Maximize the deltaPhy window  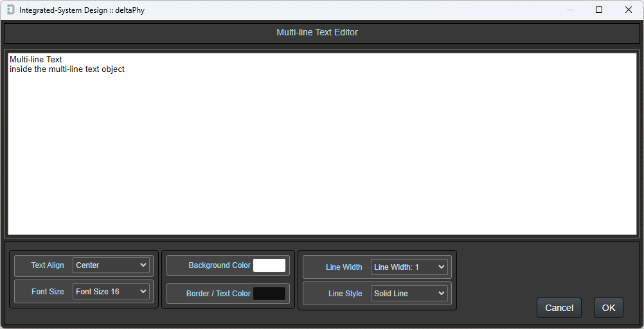(x=599, y=10)
